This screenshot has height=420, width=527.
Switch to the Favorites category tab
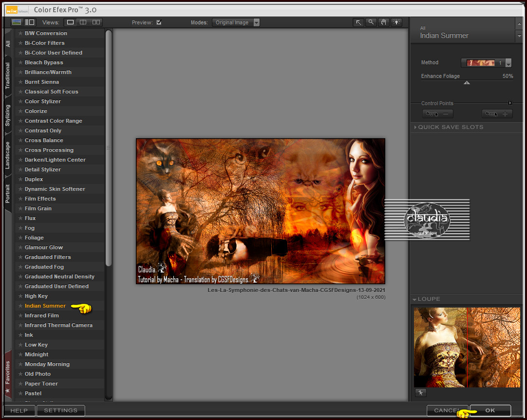[8, 376]
